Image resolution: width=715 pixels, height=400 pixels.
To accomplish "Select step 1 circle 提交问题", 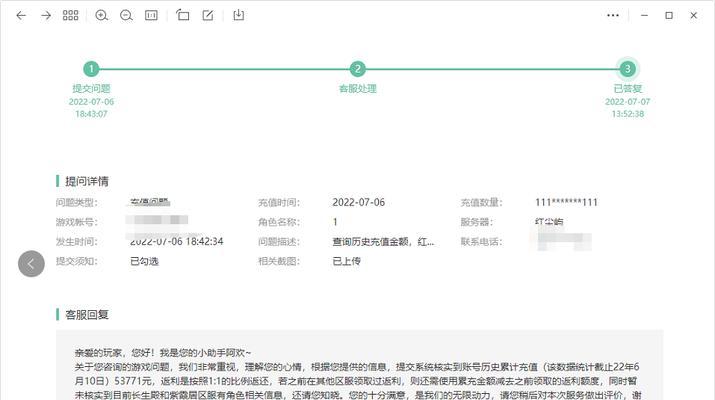I will 91,69.
